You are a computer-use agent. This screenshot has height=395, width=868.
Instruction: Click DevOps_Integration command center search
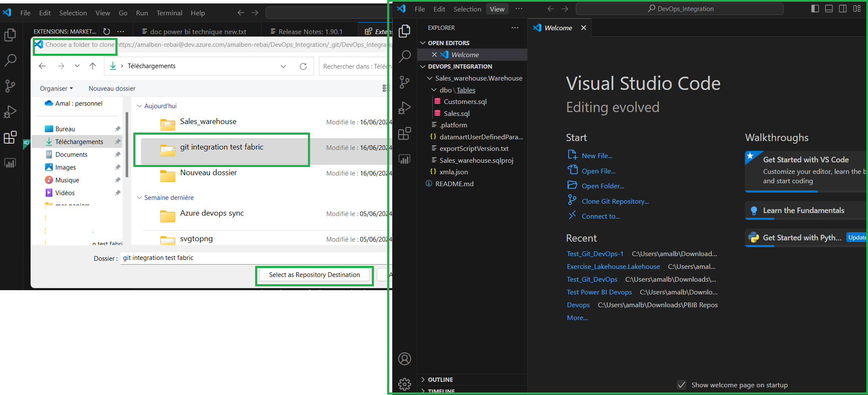tap(679, 9)
